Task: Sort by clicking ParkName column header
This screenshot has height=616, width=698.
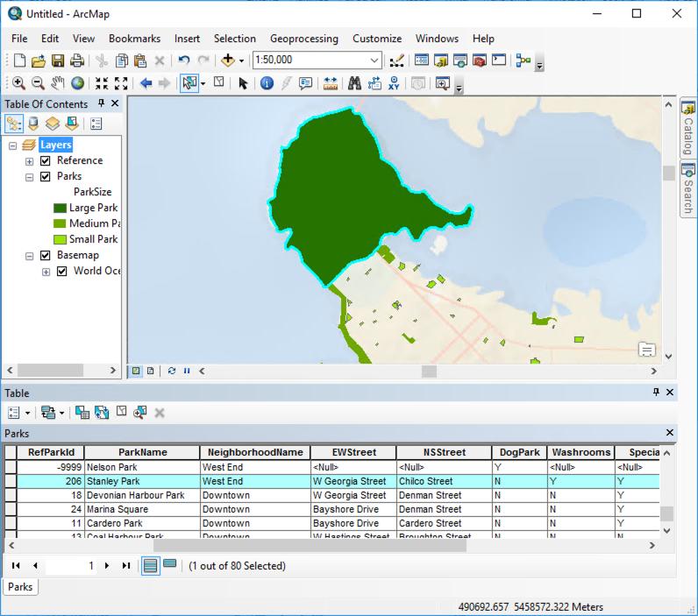Action: [142, 452]
